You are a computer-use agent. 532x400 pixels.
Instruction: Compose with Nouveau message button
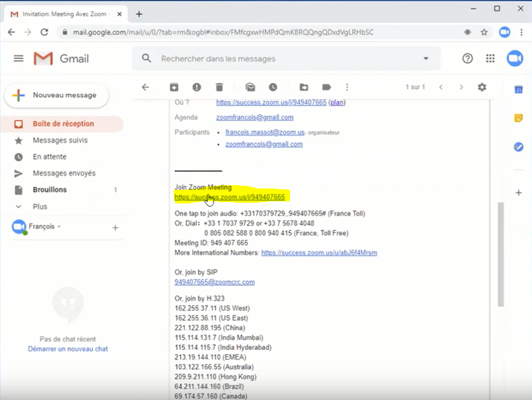pyautogui.click(x=57, y=95)
